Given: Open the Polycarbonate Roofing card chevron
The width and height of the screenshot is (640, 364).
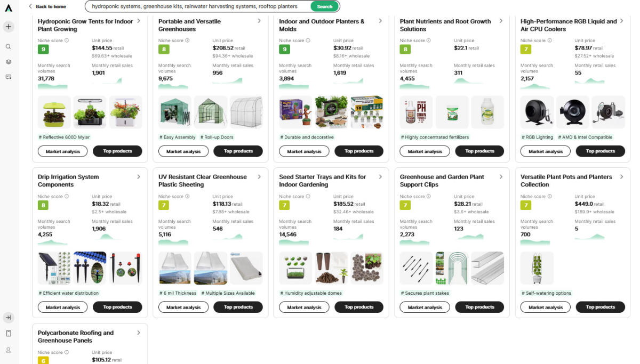Looking at the screenshot, I should [x=139, y=333].
